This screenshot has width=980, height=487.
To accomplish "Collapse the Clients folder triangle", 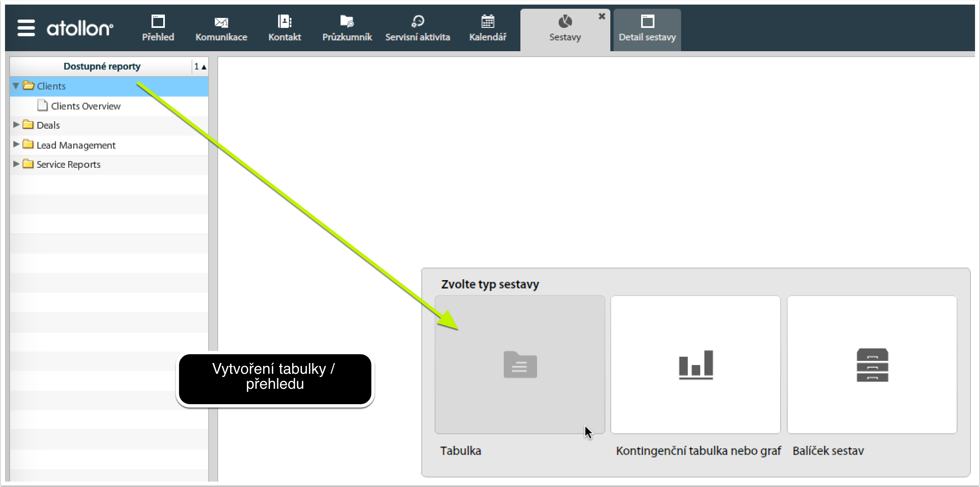I will point(16,86).
